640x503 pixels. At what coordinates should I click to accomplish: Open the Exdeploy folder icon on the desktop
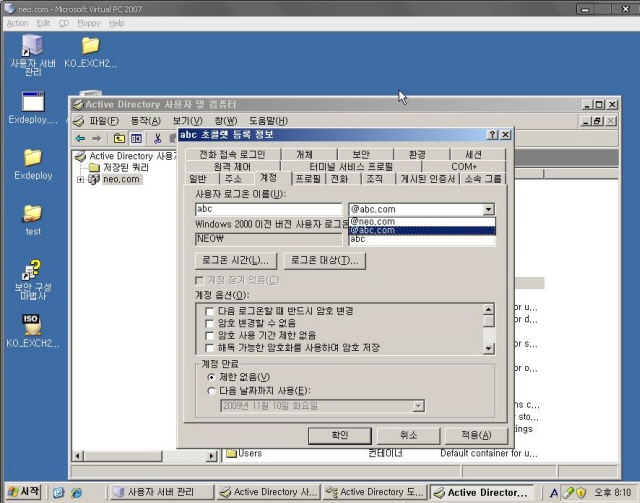pyautogui.click(x=33, y=164)
